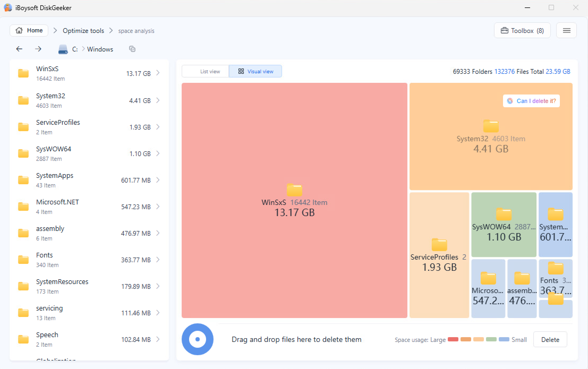
Task: Click the Windows path segment
Action: (x=100, y=49)
